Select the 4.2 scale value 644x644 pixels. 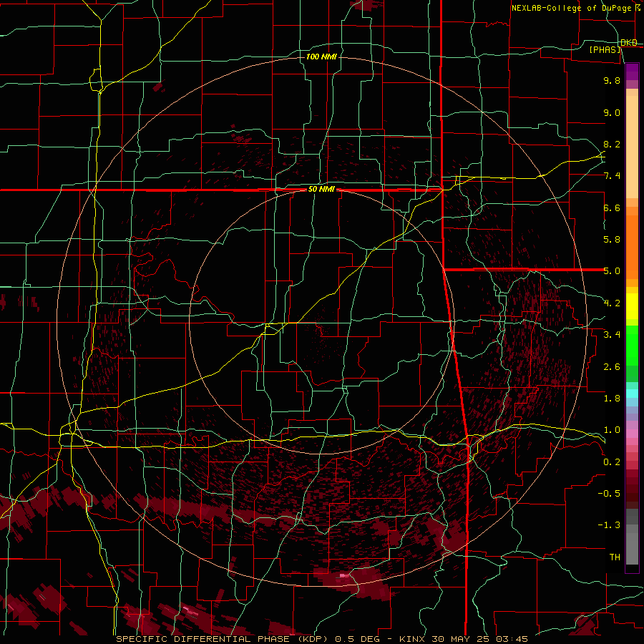(x=612, y=303)
